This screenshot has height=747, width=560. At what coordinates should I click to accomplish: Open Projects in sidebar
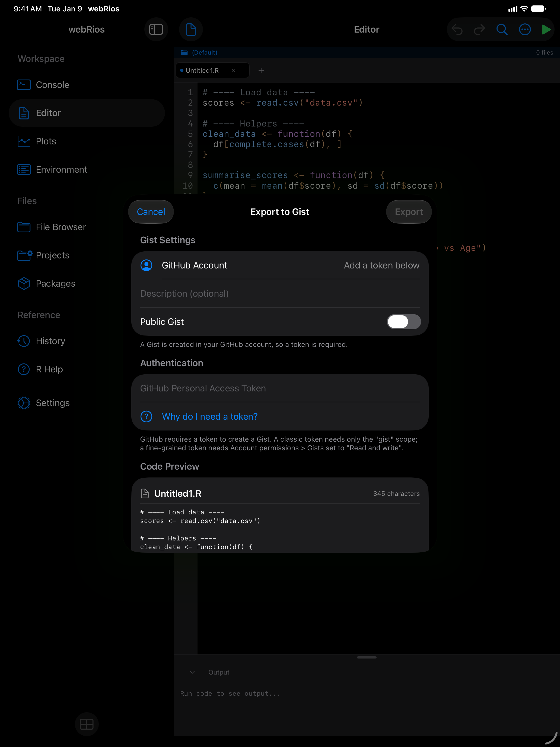point(87,255)
